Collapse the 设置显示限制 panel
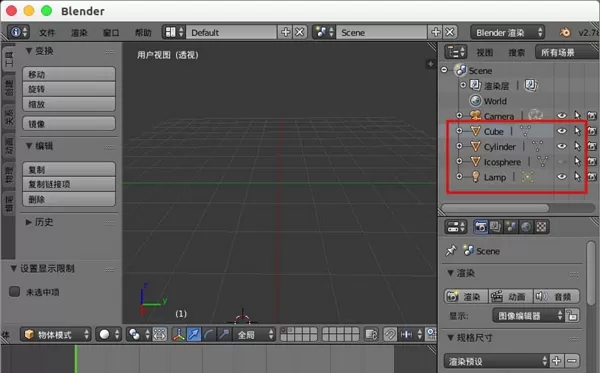 13,268
